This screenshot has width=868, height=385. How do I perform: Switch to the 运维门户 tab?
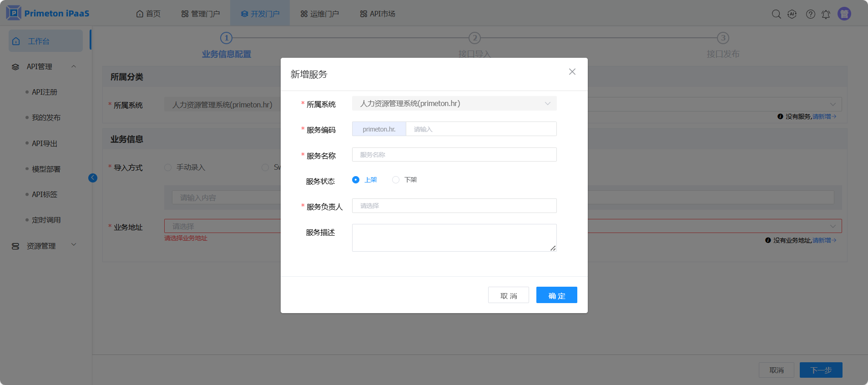click(319, 14)
